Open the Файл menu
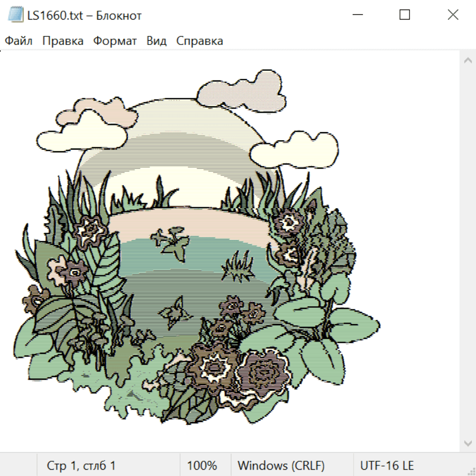 point(19,41)
